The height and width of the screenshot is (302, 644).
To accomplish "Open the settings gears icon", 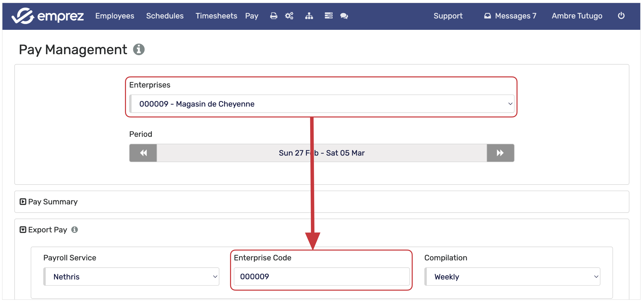I will 289,16.
